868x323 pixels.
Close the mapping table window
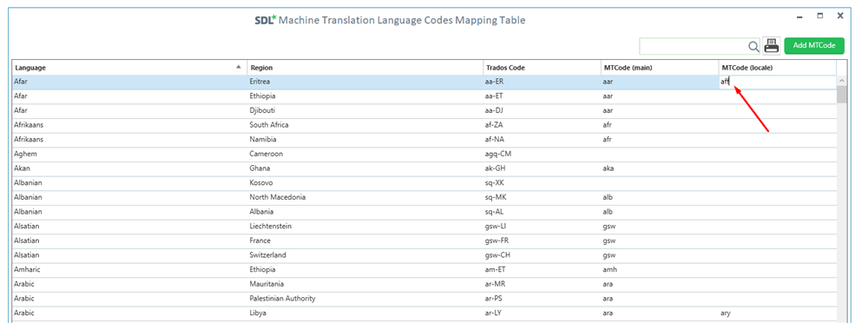click(840, 16)
